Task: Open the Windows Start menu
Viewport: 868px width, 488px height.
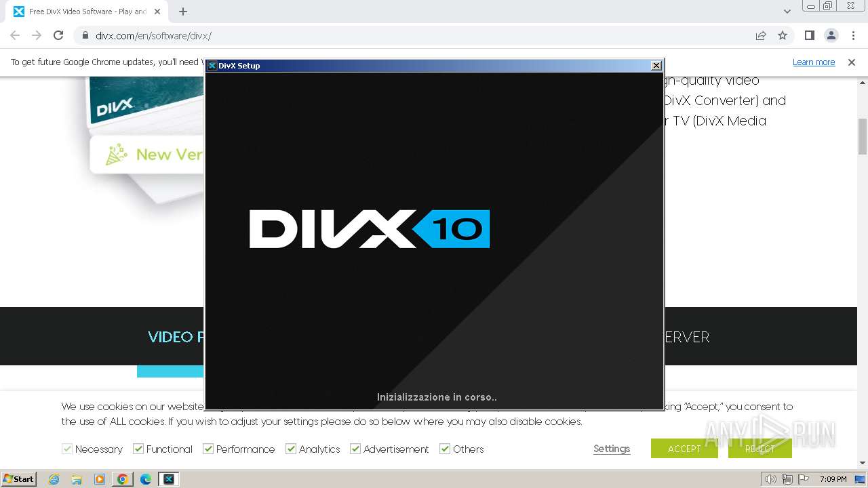Action: (x=18, y=479)
